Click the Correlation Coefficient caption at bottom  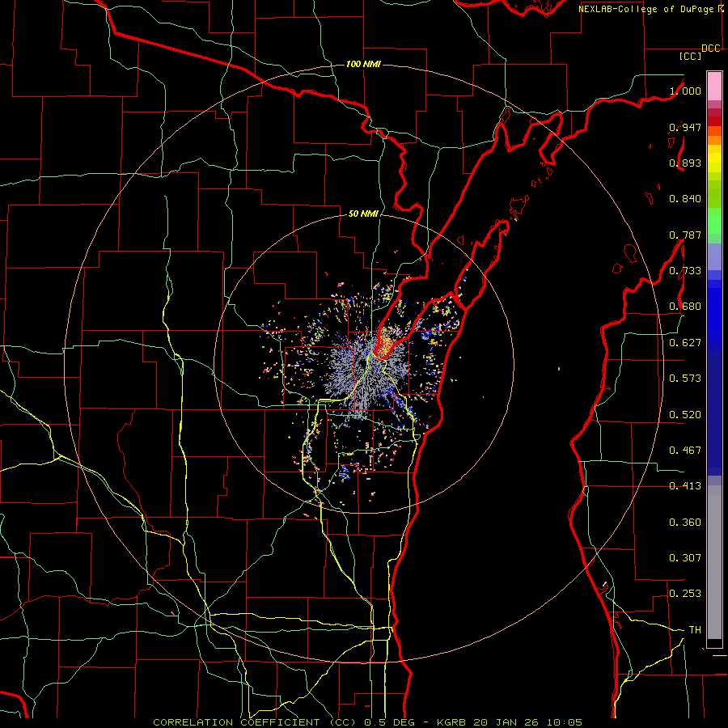pyautogui.click(x=367, y=722)
